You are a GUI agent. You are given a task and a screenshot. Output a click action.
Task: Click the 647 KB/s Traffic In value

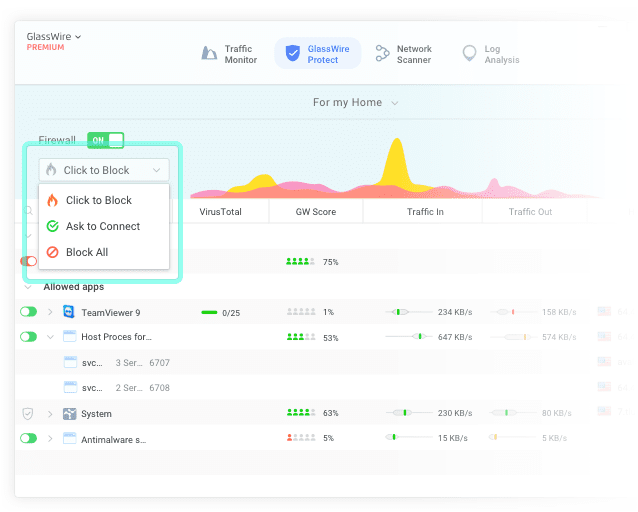pos(455,337)
